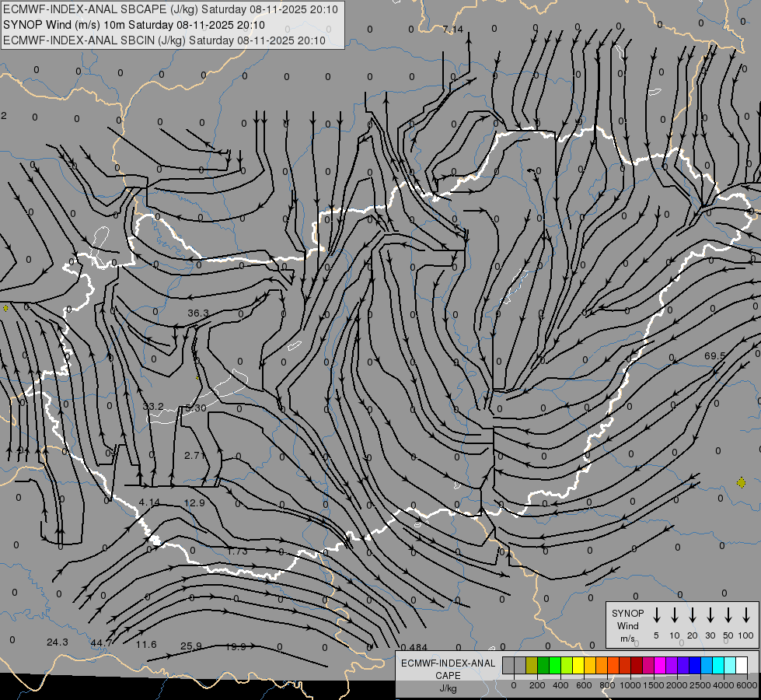The height and width of the screenshot is (700, 761).
Task: Pick the amber swatch after 600 tick
Action: [590, 665]
